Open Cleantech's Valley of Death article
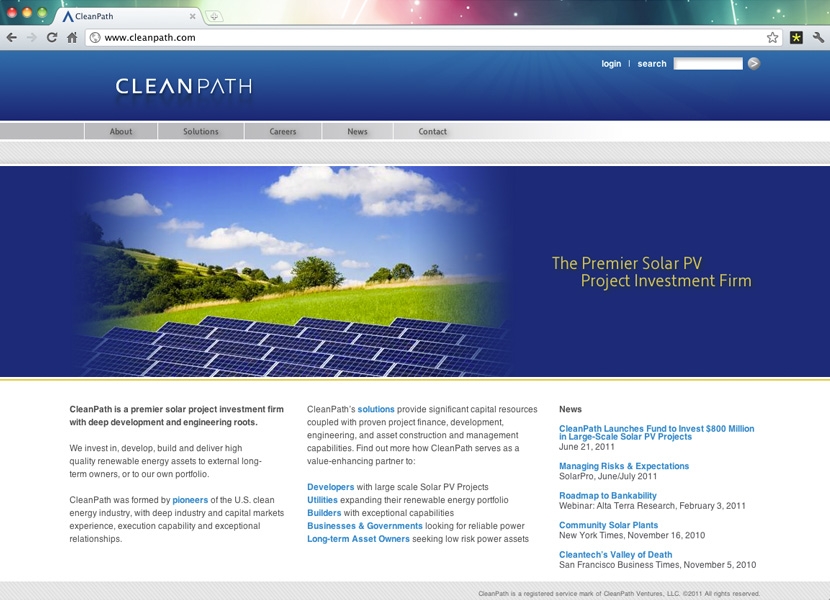The image size is (830, 600). [x=616, y=554]
